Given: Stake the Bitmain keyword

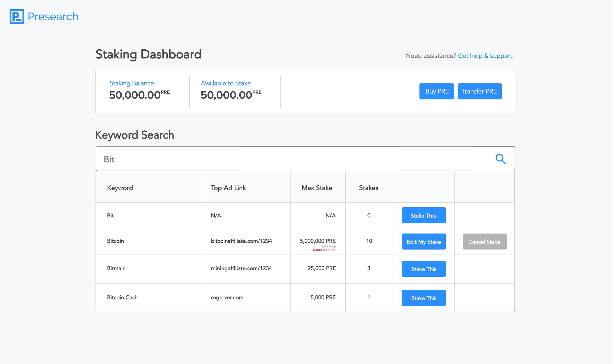Looking at the screenshot, I should 423,269.
